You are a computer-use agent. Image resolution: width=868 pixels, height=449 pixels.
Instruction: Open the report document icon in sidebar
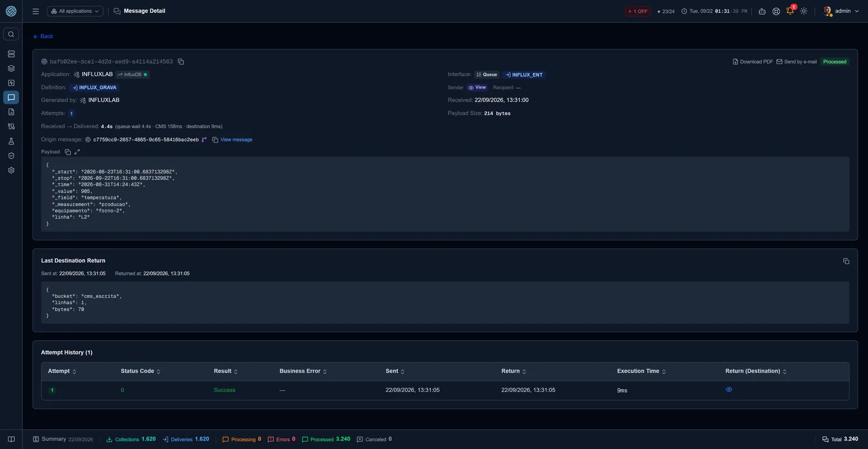pos(11,112)
